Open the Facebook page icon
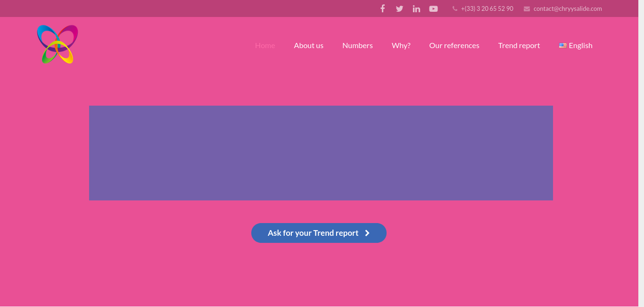The height and width of the screenshot is (307, 644). (382, 8)
